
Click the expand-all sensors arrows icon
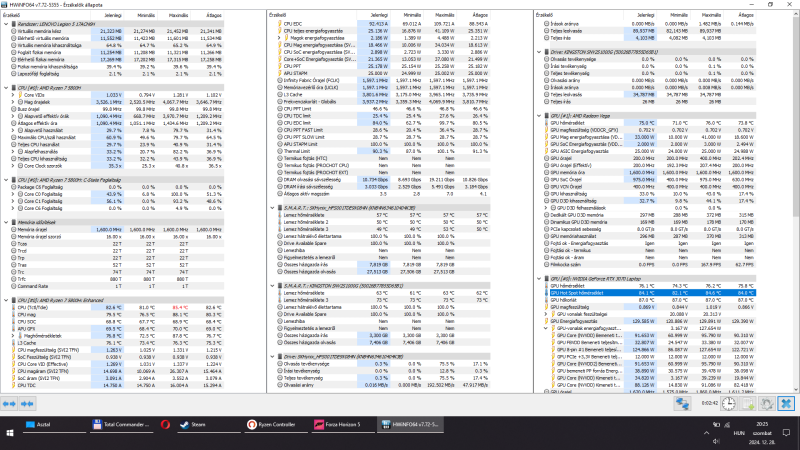pos(9,404)
